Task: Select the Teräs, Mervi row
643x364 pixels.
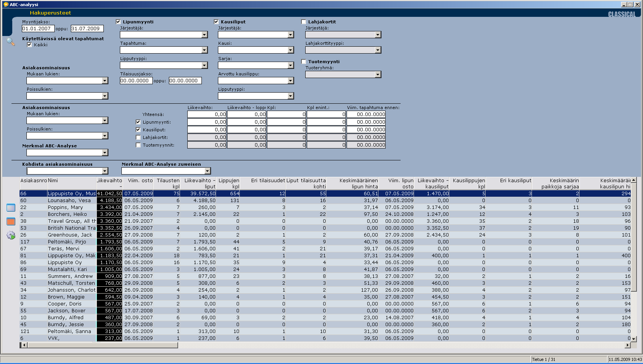Action: point(325,249)
